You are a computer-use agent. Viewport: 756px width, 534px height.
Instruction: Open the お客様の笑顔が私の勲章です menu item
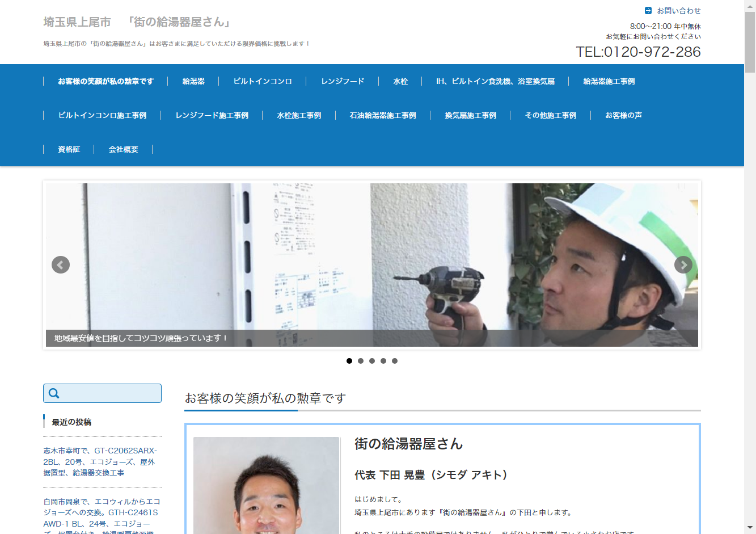(x=105, y=81)
